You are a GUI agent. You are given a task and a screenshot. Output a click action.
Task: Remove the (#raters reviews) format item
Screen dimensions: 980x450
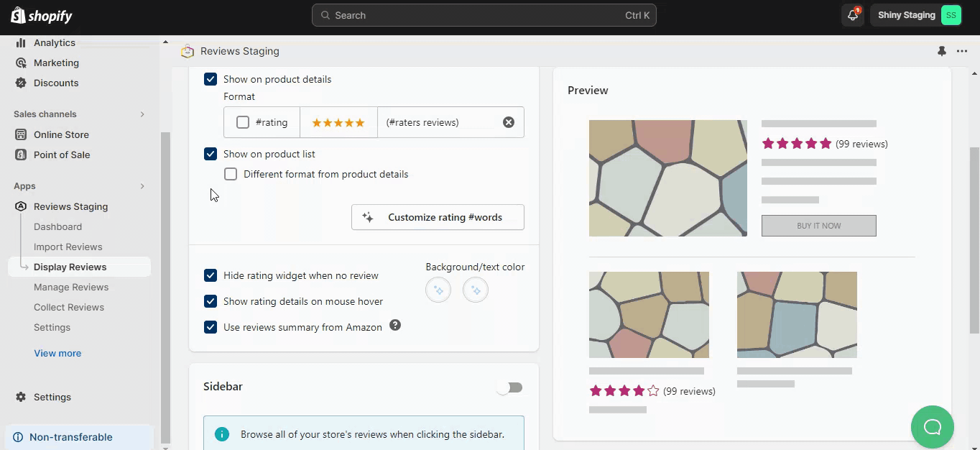tap(509, 122)
